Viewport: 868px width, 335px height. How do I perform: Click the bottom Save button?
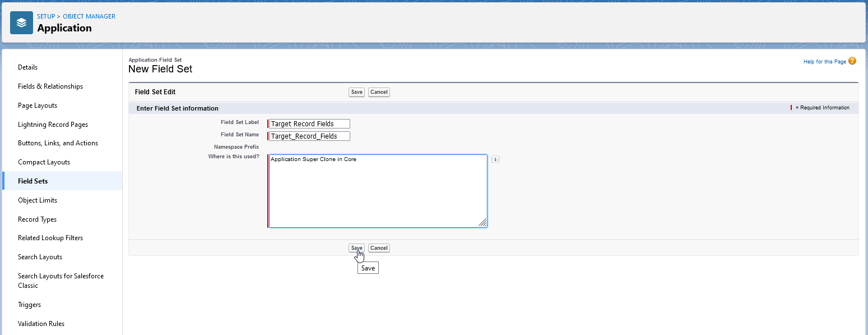click(x=356, y=248)
